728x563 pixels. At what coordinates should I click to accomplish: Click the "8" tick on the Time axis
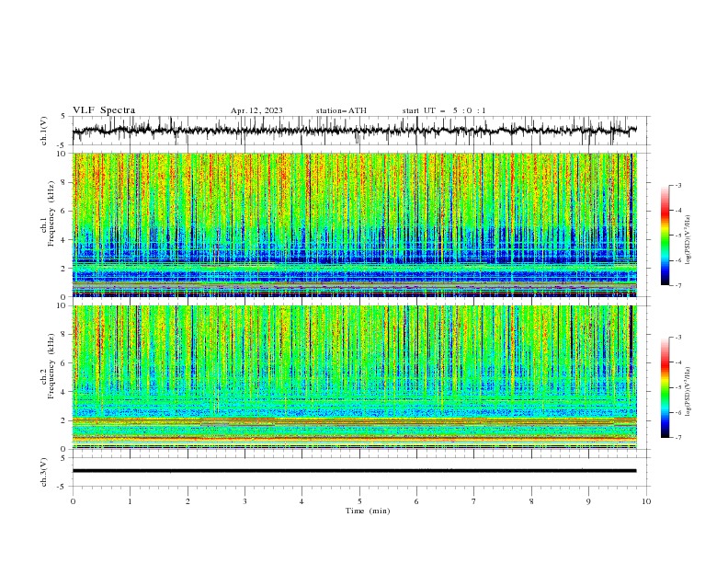tap(531, 501)
